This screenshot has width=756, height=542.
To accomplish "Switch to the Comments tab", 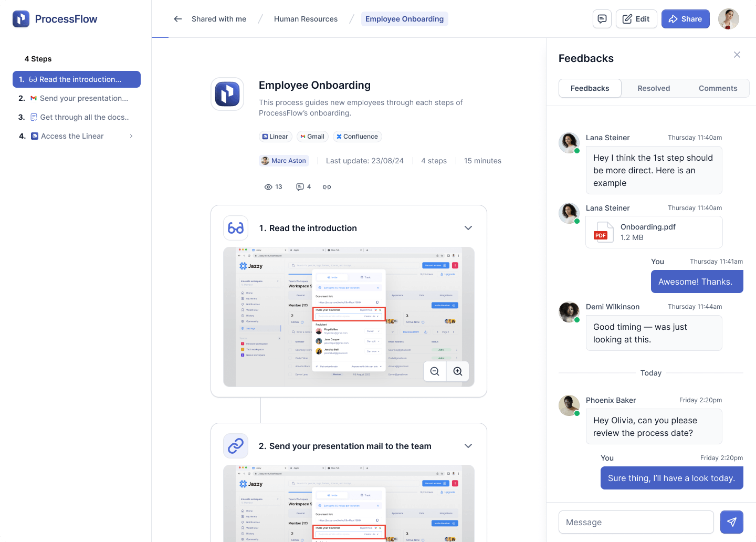I will click(x=718, y=88).
